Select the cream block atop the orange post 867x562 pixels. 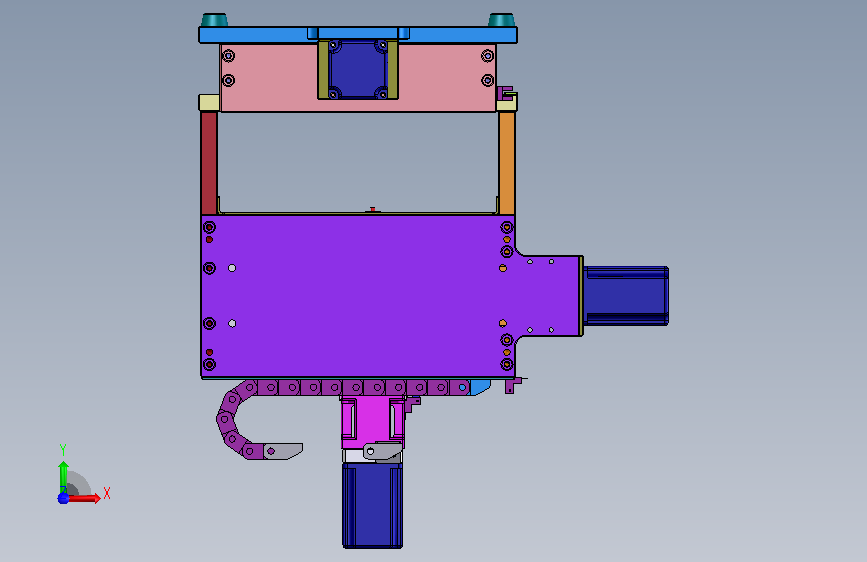[506, 105]
